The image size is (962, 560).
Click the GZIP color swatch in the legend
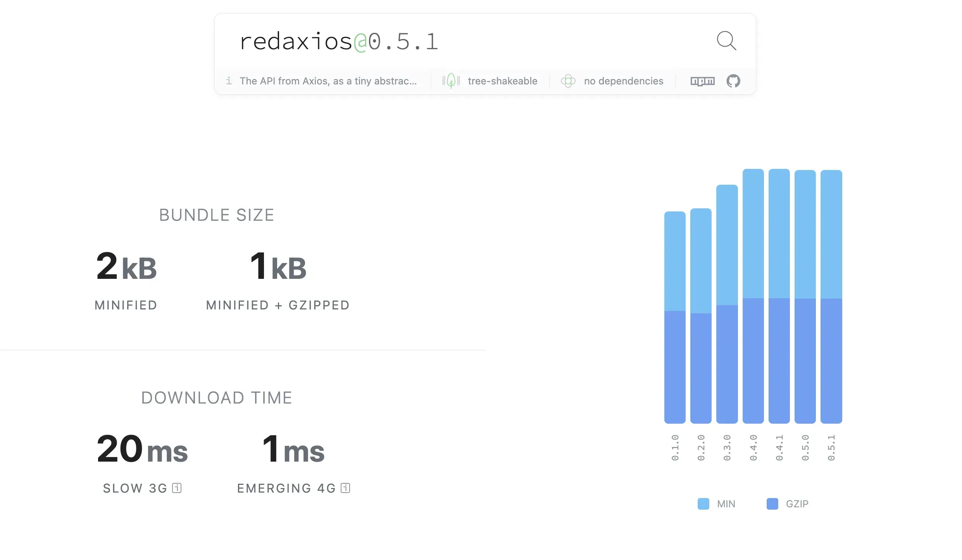772,503
